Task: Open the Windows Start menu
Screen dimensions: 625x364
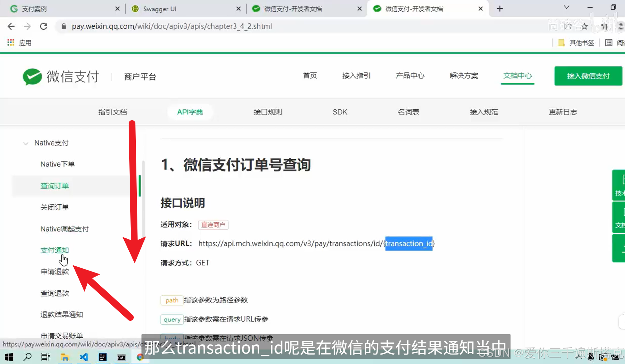Action: coord(9,357)
